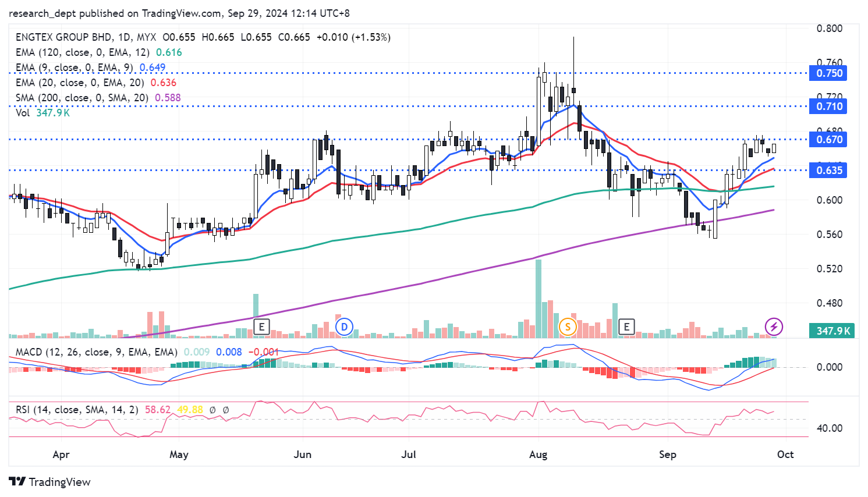Screen dimensions: 868x497
Task: Select the 0.635 horizontal line price label
Action: pos(829,171)
